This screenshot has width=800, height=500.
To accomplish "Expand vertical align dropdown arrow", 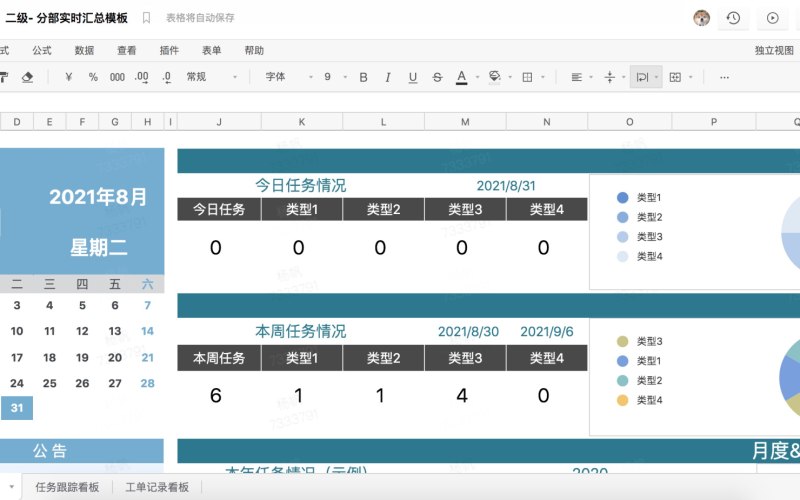I will click(623, 78).
